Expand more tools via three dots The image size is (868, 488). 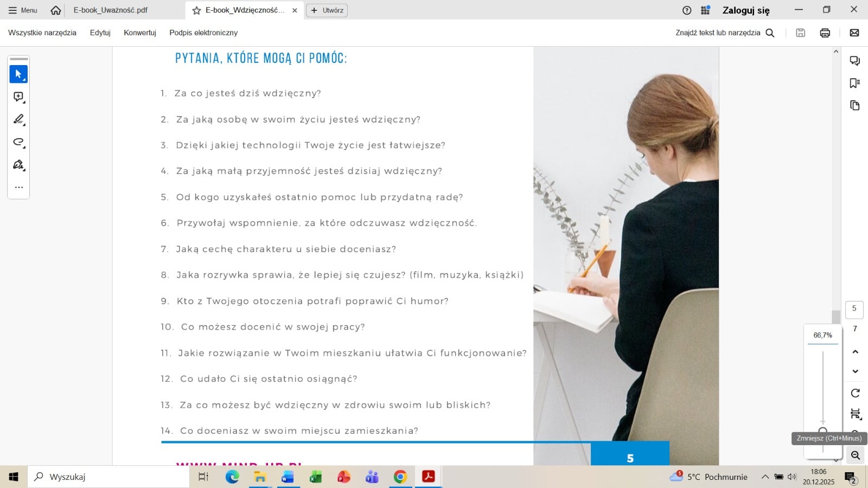(18, 188)
